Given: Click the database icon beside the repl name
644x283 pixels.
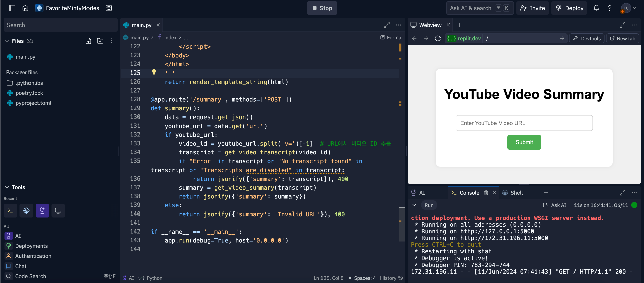Looking at the screenshot, I should click(109, 8).
